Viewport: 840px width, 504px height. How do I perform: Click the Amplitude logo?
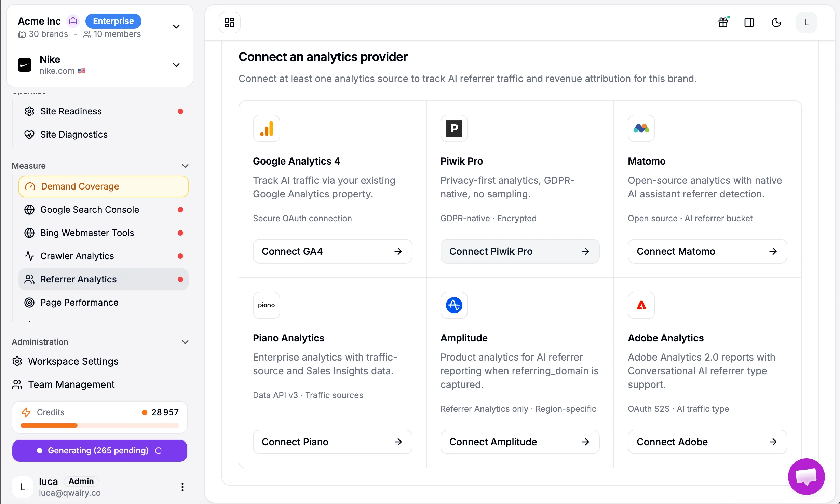click(454, 305)
